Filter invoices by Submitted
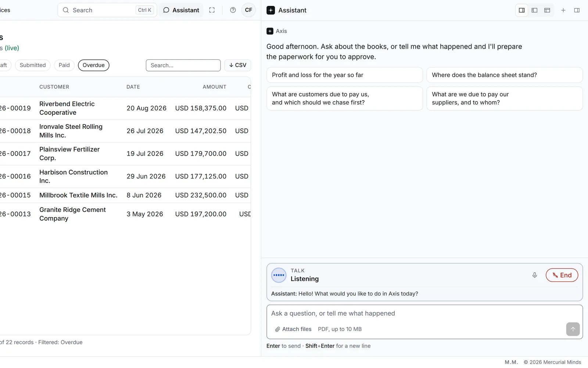The width and height of the screenshot is (588, 368). 33,65
